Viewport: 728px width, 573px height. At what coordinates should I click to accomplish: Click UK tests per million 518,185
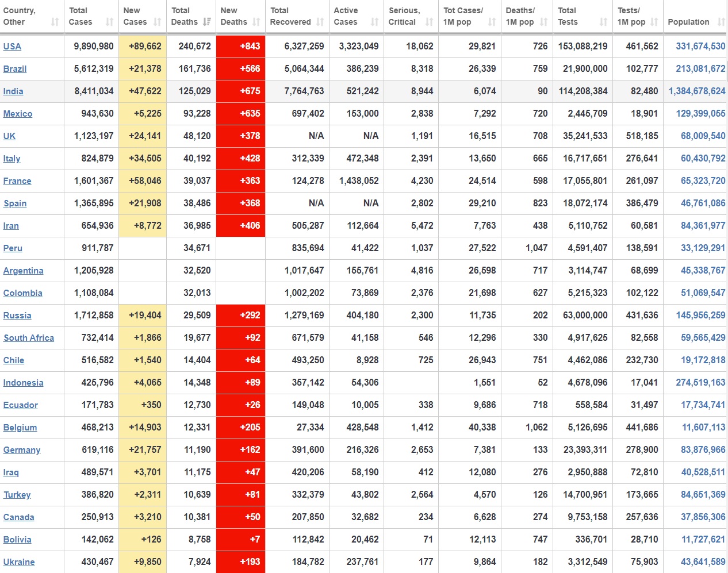click(642, 136)
